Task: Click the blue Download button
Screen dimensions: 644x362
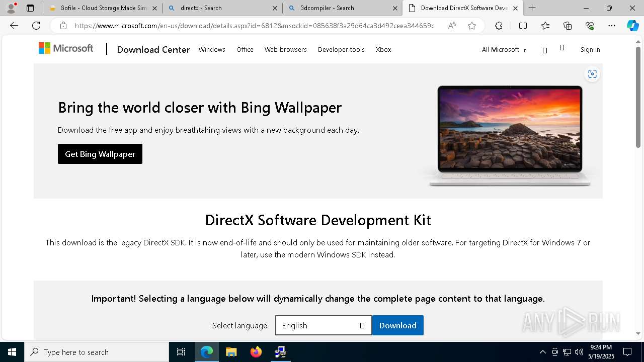Action: tap(398, 325)
